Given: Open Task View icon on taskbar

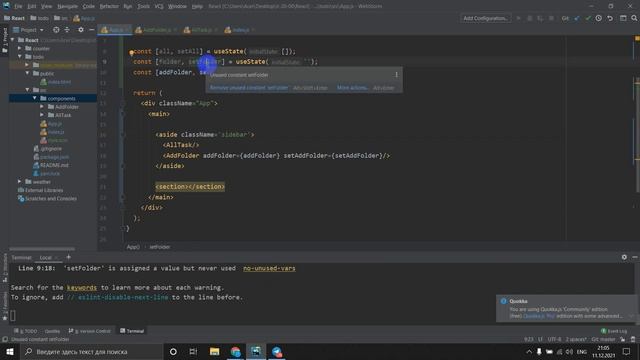Looking at the screenshot, I should coord(193,351).
